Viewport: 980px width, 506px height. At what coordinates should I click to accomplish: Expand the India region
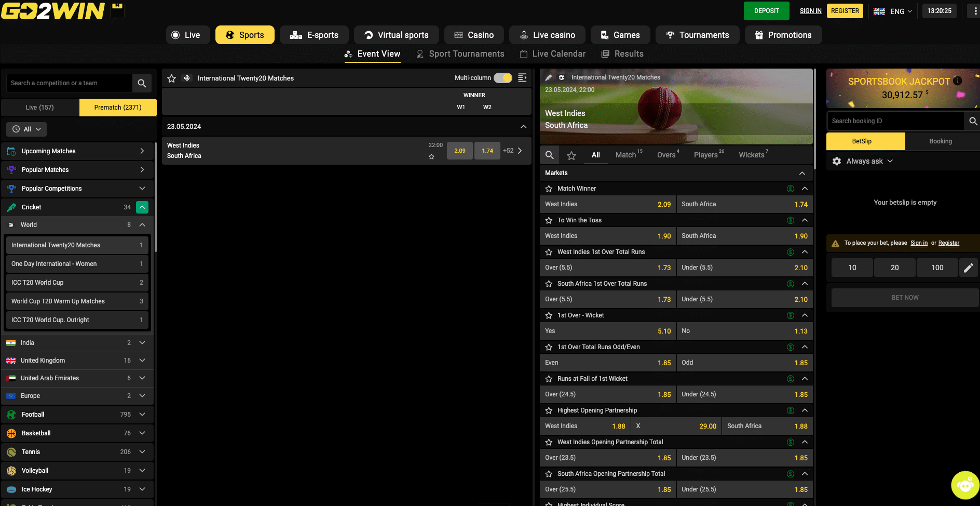click(x=142, y=343)
